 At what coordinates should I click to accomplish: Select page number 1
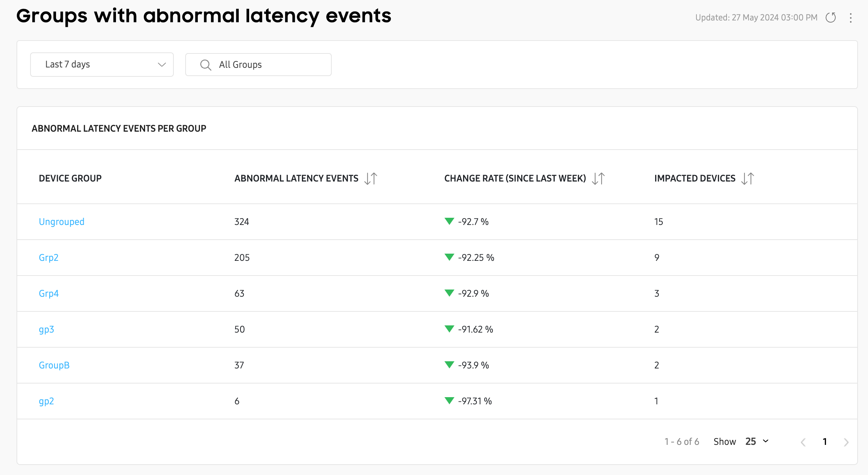pyautogui.click(x=825, y=442)
